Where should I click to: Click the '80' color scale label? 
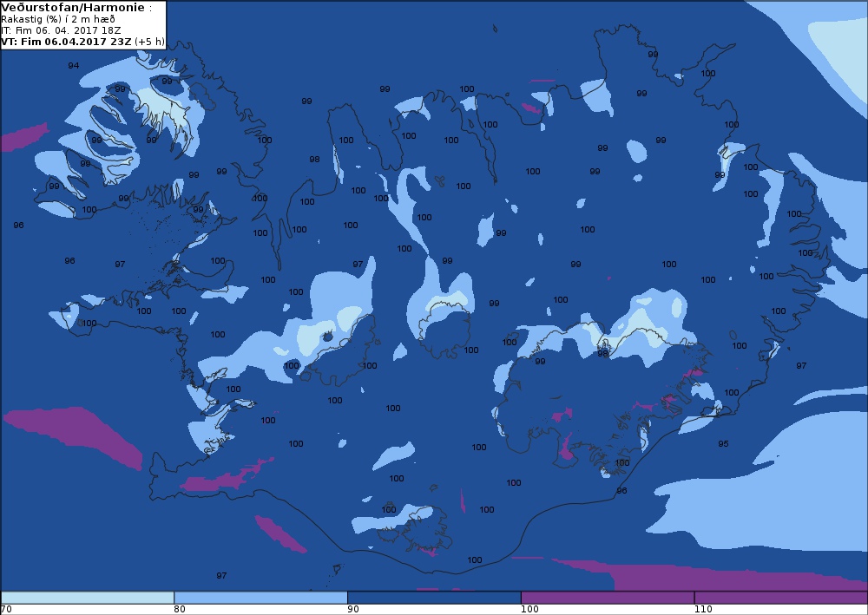pyautogui.click(x=180, y=609)
